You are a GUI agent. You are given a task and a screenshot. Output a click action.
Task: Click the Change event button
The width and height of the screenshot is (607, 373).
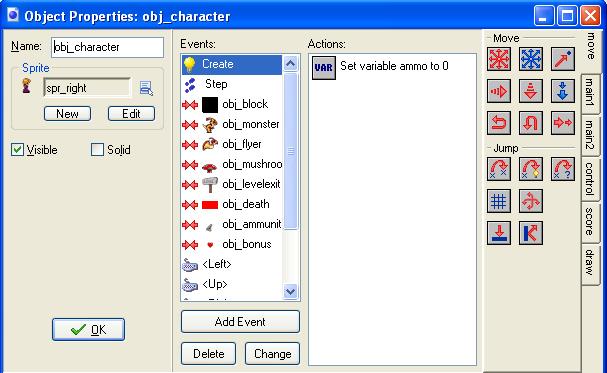coord(273,354)
